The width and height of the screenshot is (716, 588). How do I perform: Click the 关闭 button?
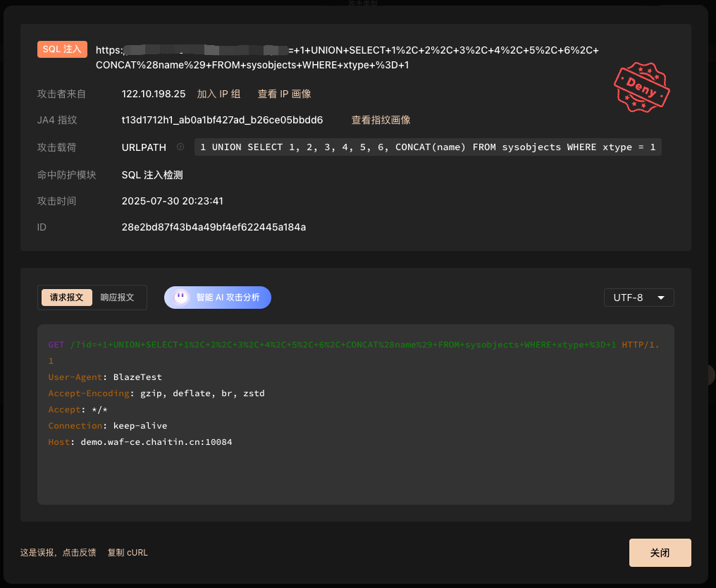(660, 553)
